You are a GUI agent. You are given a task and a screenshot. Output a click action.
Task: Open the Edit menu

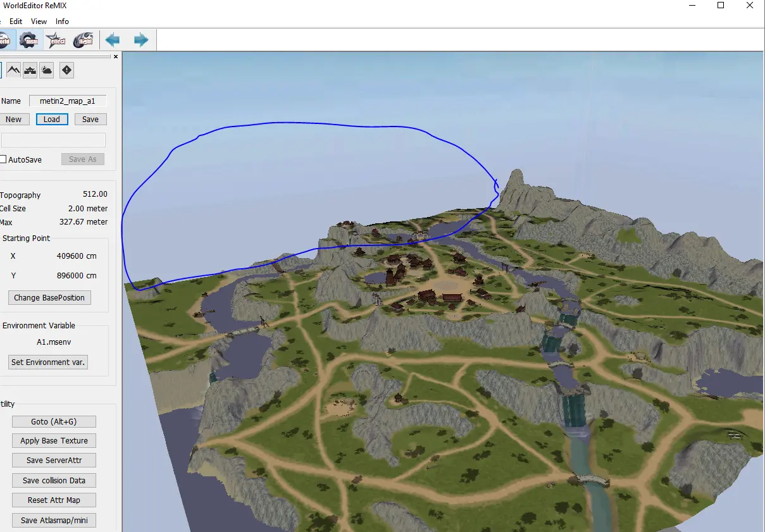16,22
